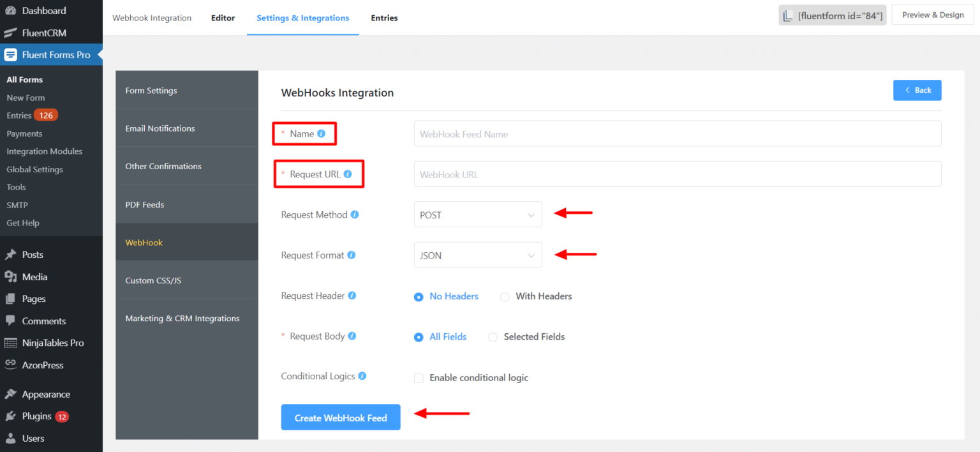This screenshot has height=452, width=980.
Task: Open the Request Format JSON dropdown
Action: [x=477, y=255]
